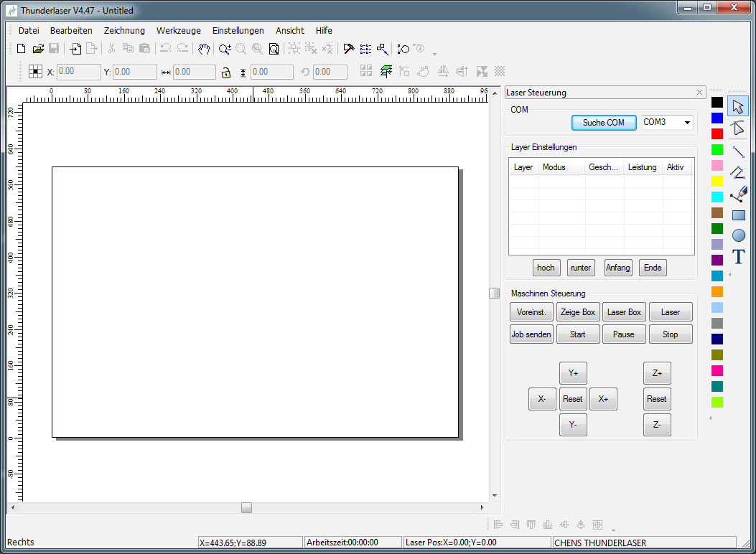Open file using folder icon
This screenshot has width=756, height=554.
[x=38, y=49]
